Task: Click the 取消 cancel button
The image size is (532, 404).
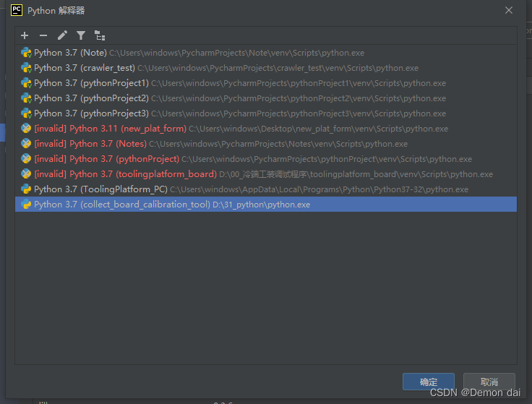Action: pyautogui.click(x=489, y=382)
